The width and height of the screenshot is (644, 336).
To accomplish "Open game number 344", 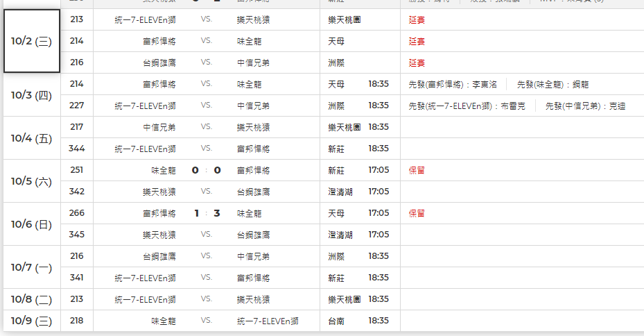I will (77, 149).
